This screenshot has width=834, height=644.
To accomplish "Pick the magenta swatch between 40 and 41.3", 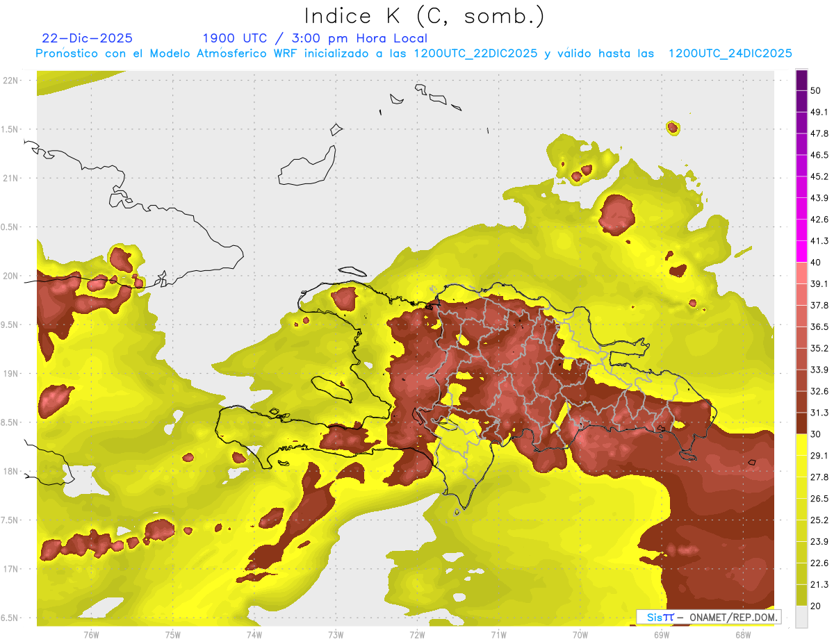I will click(x=801, y=251).
